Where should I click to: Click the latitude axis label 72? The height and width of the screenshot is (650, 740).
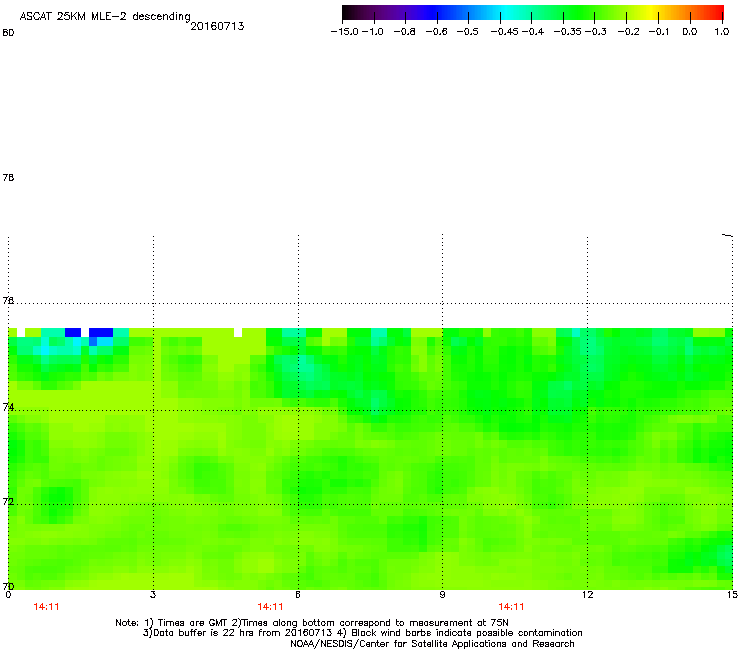8,501
